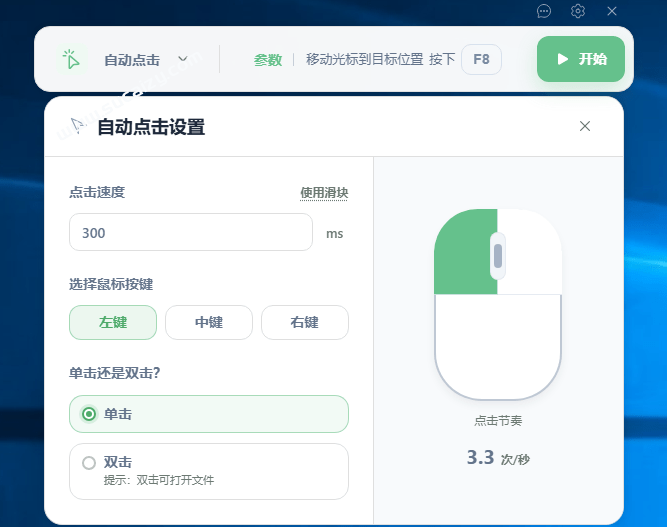The width and height of the screenshot is (667, 527).
Task: Click the 3.3 次/秒 rhythm value
Action: click(498, 458)
